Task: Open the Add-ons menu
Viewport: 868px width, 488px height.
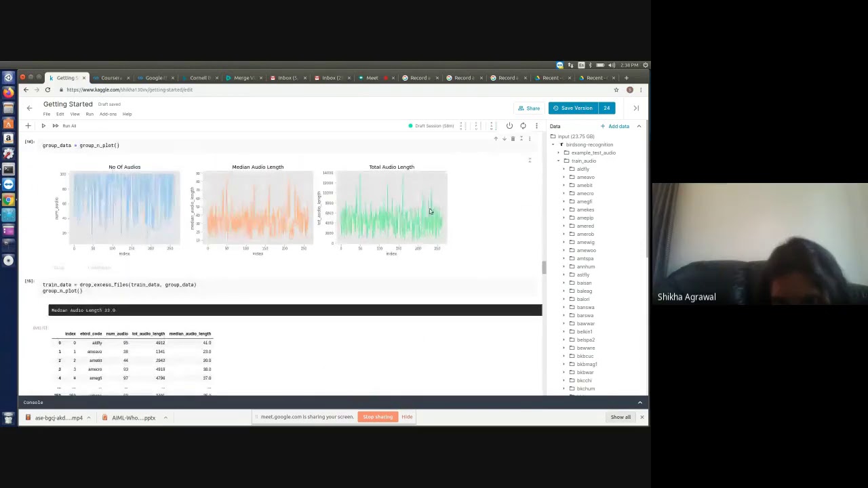Action: tap(108, 114)
